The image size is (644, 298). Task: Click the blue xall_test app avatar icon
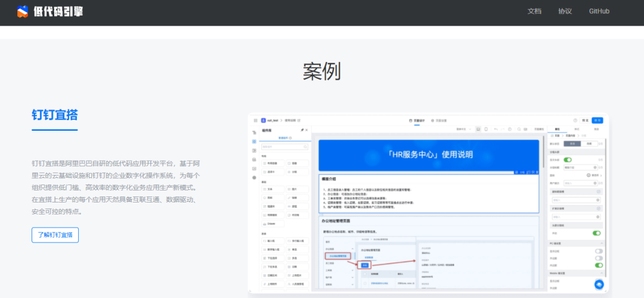264,121
